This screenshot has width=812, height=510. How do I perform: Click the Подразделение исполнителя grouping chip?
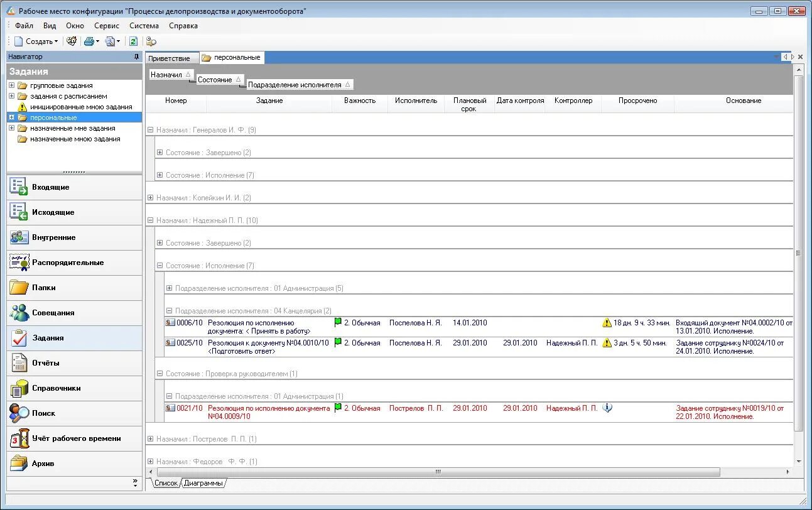300,85
